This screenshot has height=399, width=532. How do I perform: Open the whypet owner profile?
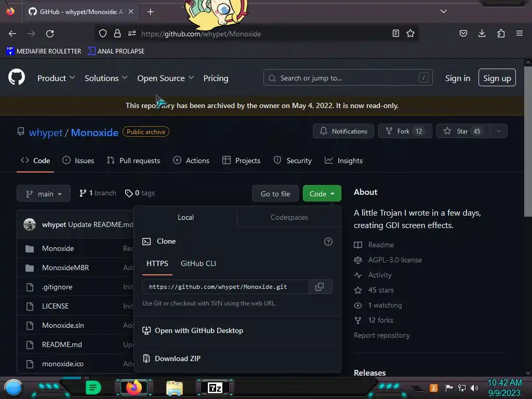tap(46, 132)
